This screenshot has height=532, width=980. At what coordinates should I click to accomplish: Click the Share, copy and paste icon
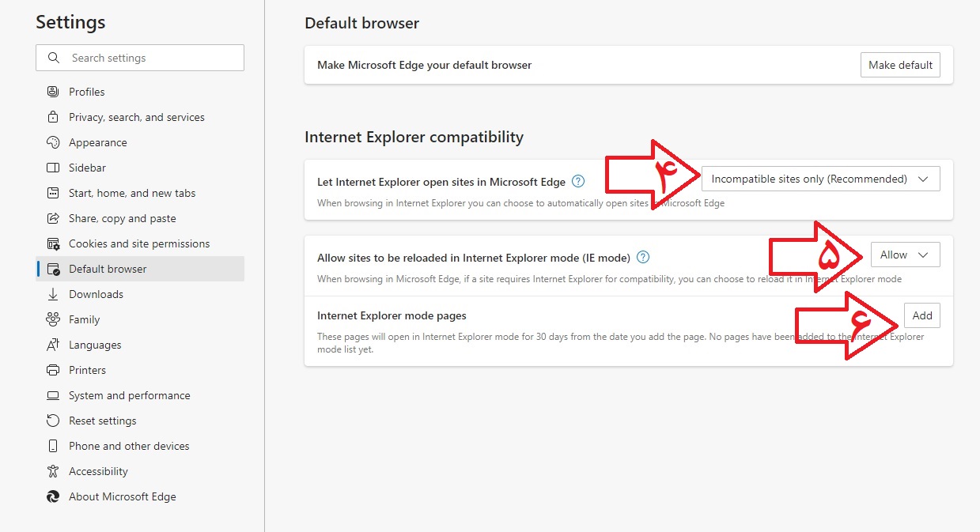(53, 218)
